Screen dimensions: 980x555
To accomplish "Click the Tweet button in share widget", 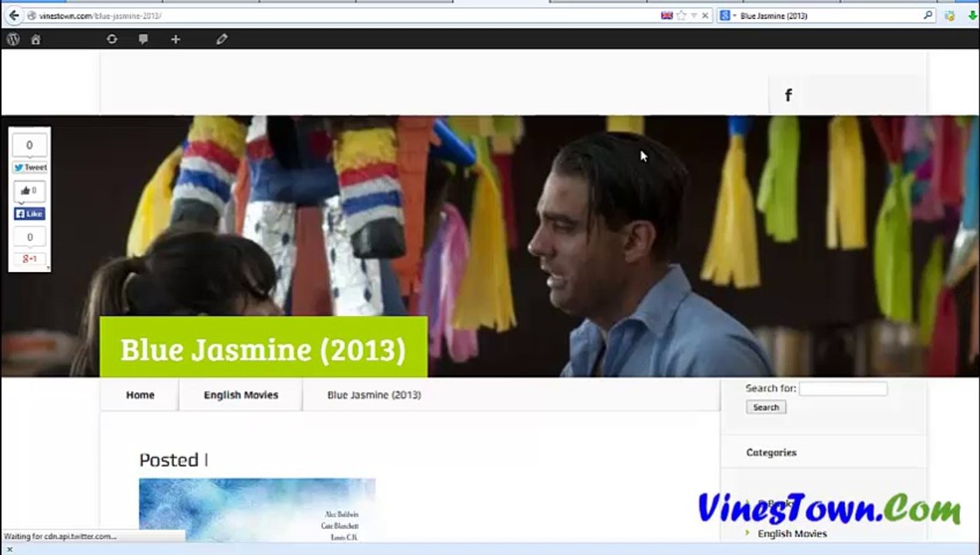I will coord(30,167).
